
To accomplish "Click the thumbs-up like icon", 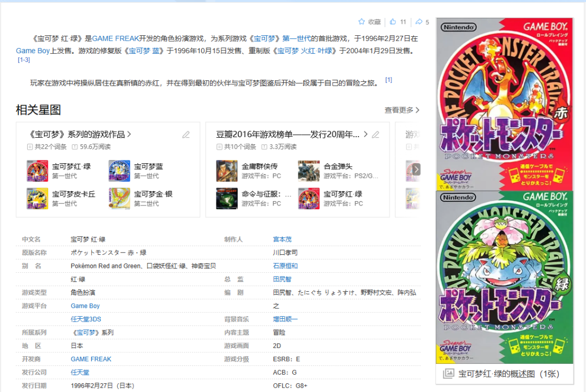I will pyautogui.click(x=393, y=22).
